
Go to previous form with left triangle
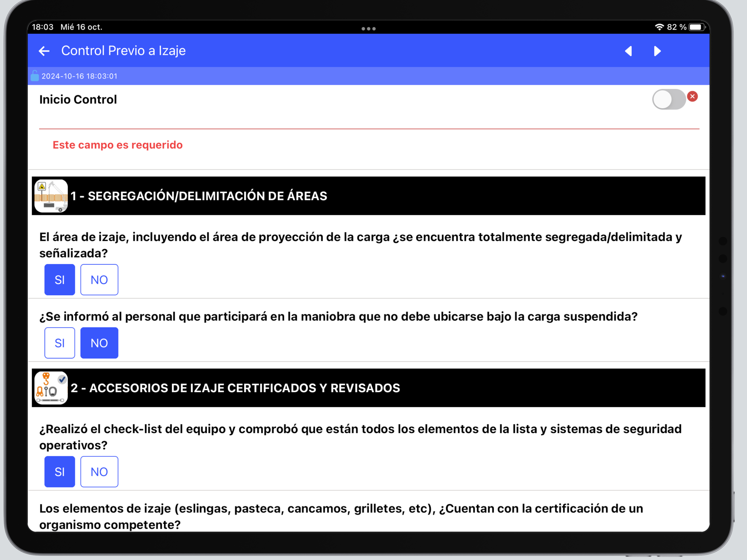coord(628,51)
